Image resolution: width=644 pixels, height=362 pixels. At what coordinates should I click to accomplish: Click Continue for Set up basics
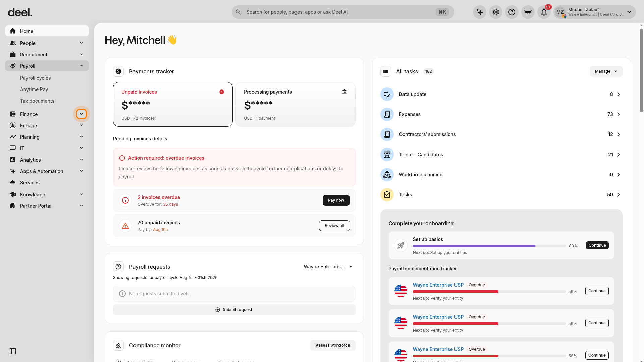pos(597,245)
